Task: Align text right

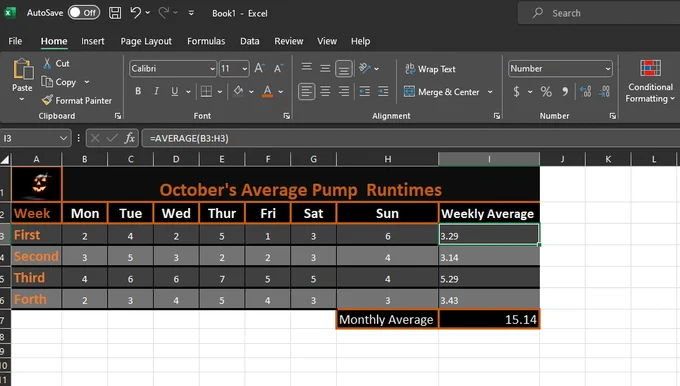Action: click(344, 92)
